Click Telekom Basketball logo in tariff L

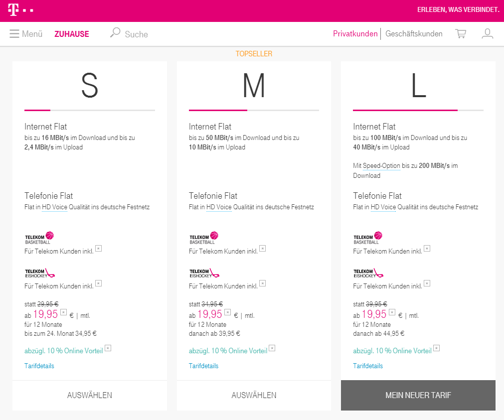tap(368, 238)
